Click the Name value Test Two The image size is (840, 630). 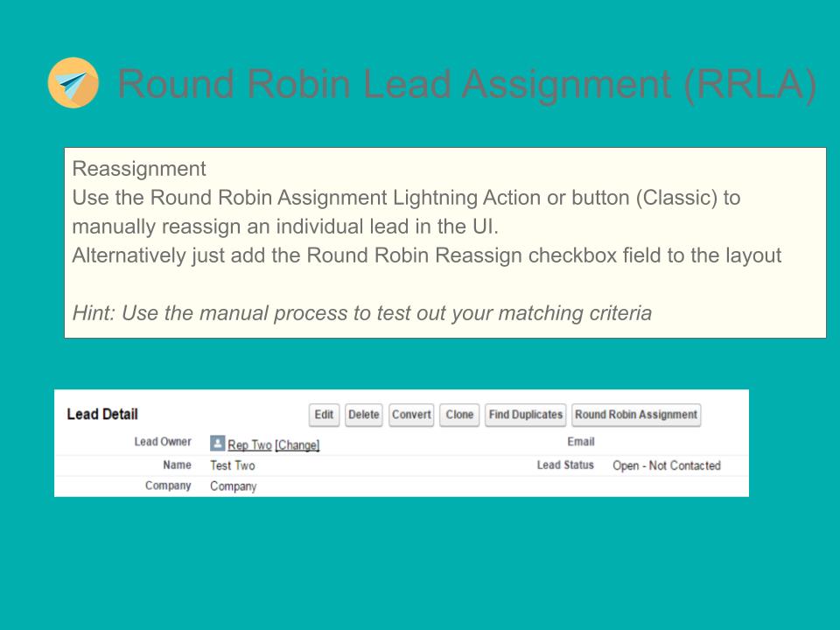(233, 465)
